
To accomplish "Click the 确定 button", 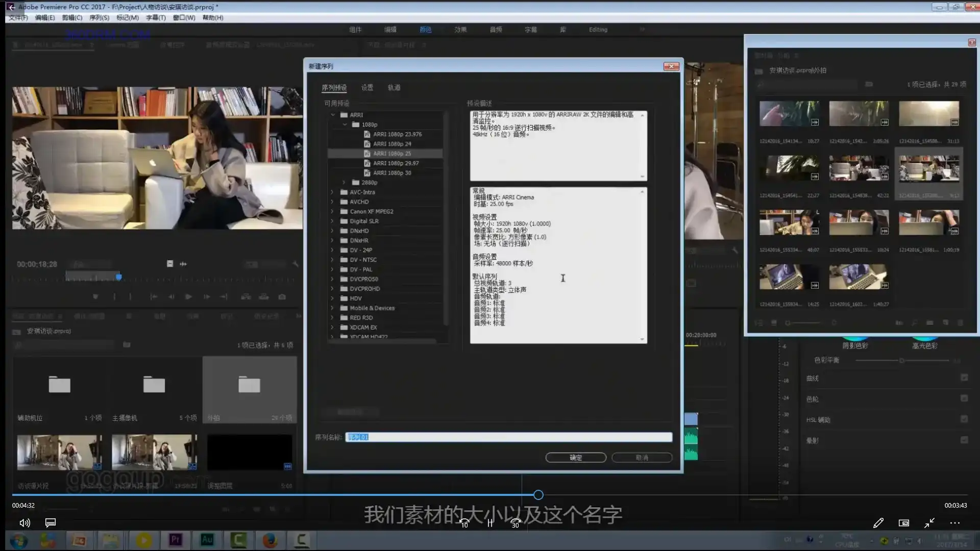I will coord(576,458).
